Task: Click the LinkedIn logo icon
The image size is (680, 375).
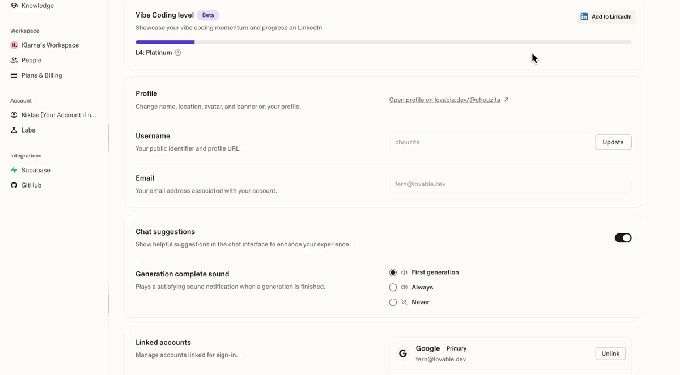Action: click(584, 16)
